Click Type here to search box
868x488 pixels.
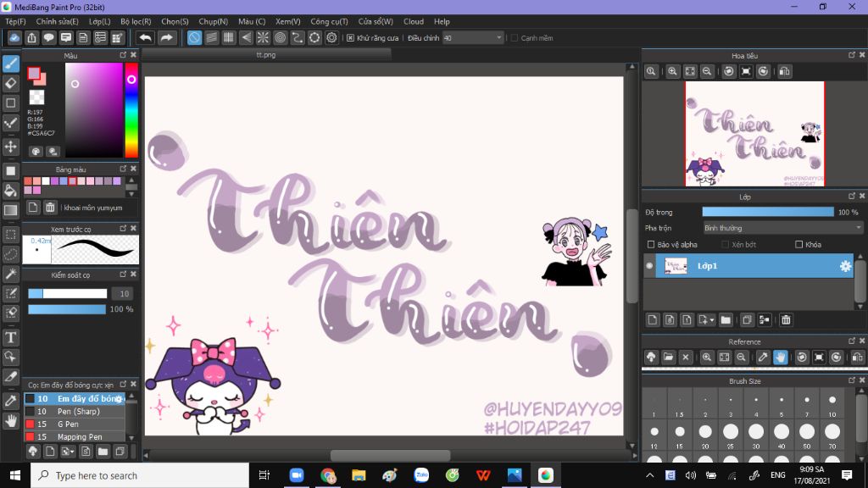tap(140, 475)
